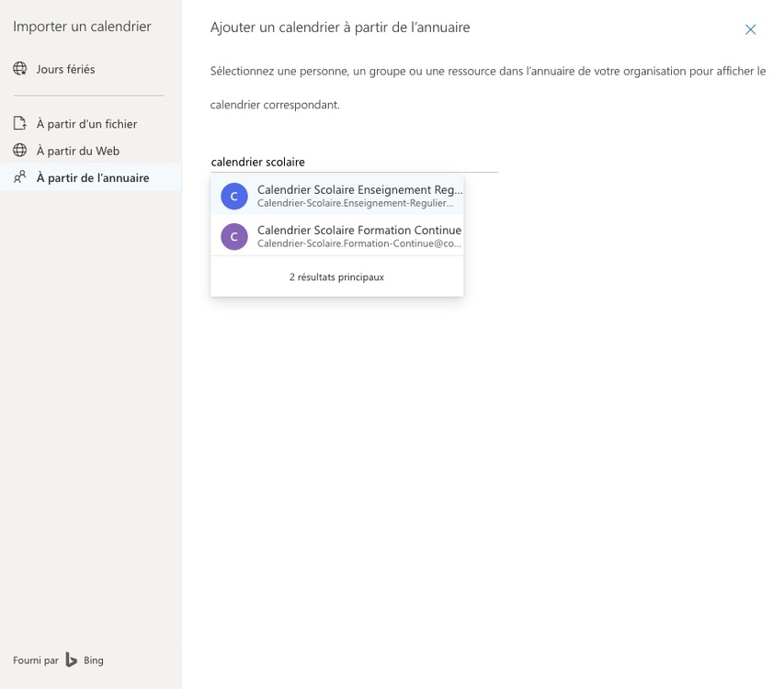Viewport: 784px width, 689px height.
Task: Click the purple C avatar for Formation Continue
Action: [234, 236]
